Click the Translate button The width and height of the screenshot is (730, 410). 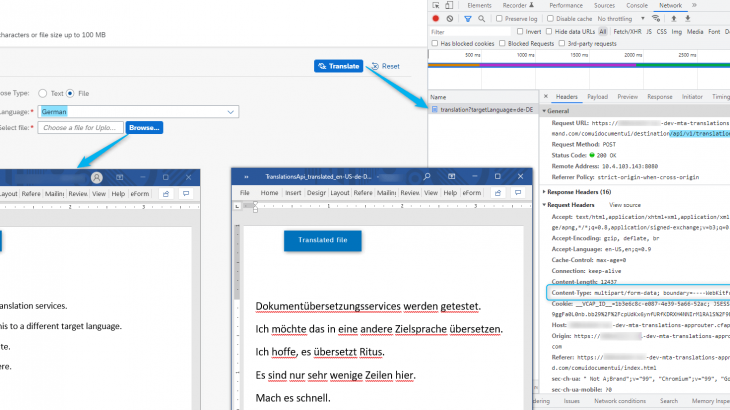338,66
